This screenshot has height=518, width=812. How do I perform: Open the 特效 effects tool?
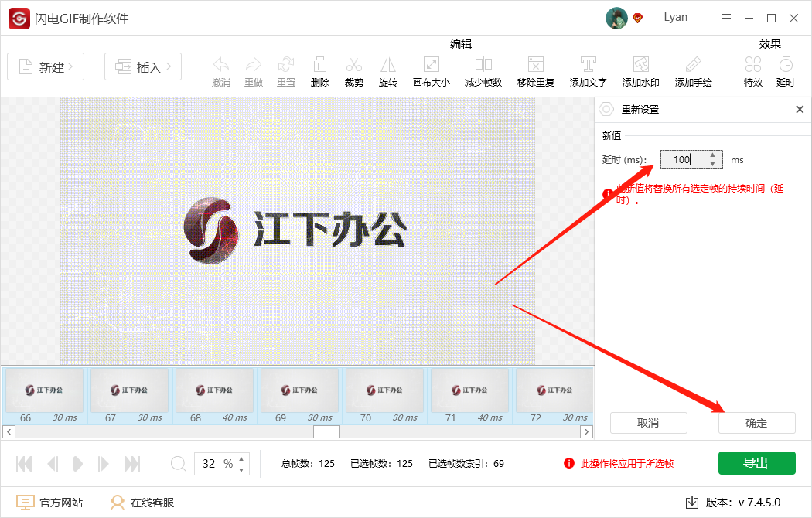tap(753, 65)
